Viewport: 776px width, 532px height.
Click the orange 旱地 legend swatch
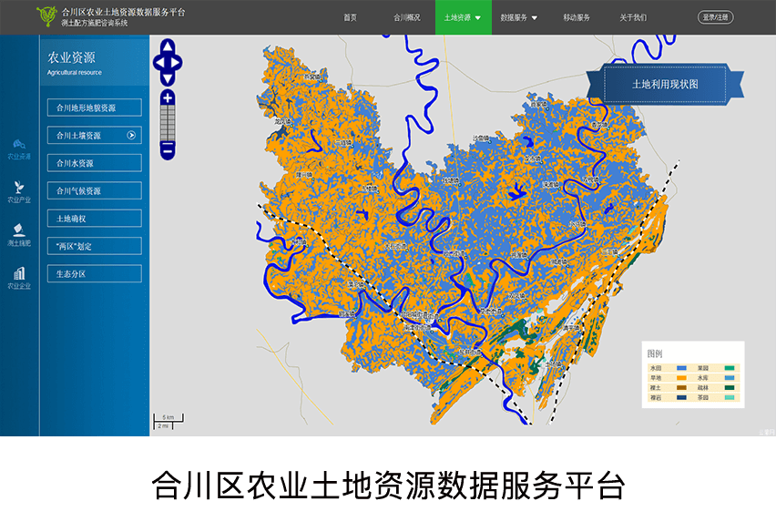click(x=681, y=377)
